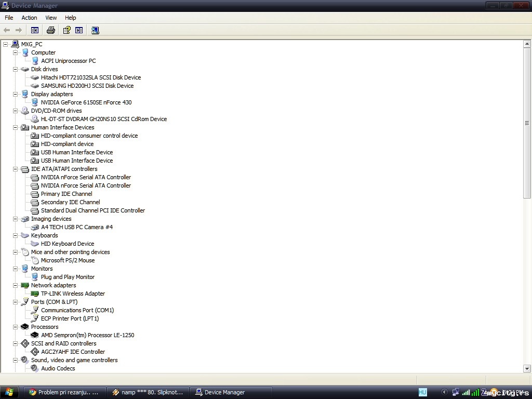Click the scroll up arrow of the device tree
This screenshot has height=399, width=532.
[x=527, y=44]
